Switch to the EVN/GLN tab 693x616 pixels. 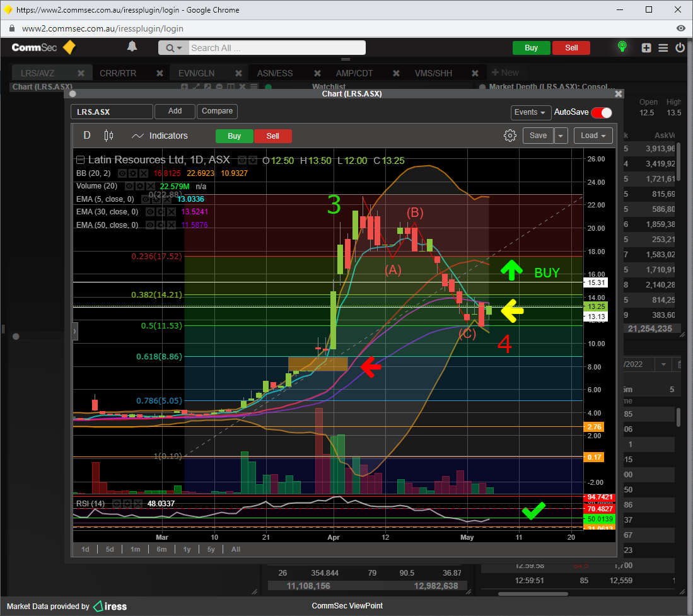click(x=196, y=73)
